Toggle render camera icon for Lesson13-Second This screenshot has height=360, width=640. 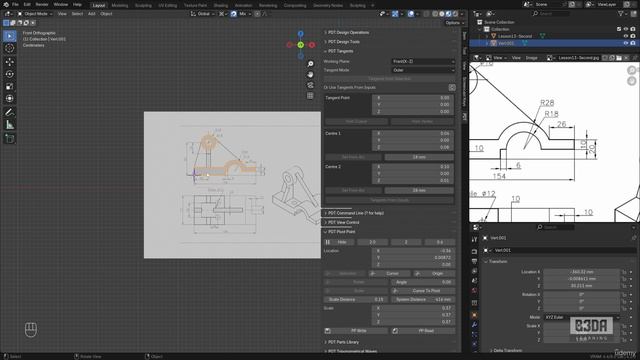pos(633,36)
